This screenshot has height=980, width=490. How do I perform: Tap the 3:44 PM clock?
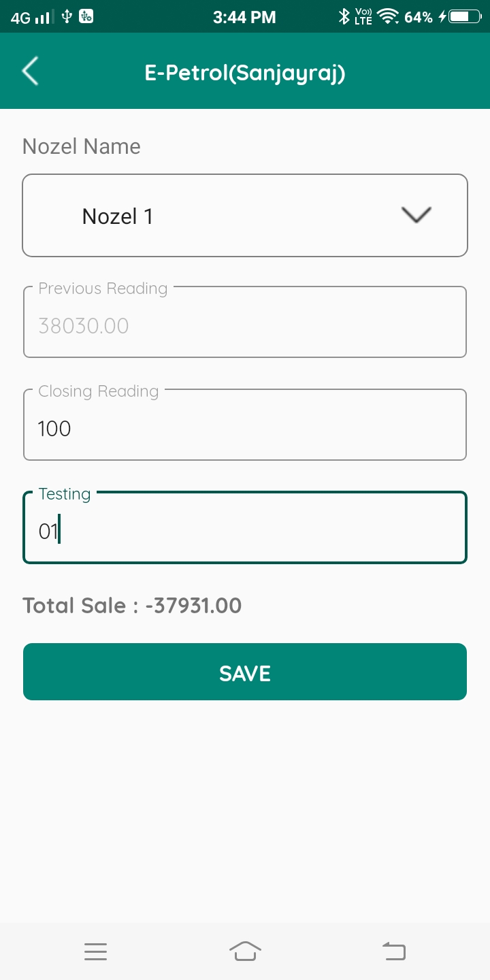pyautogui.click(x=244, y=17)
